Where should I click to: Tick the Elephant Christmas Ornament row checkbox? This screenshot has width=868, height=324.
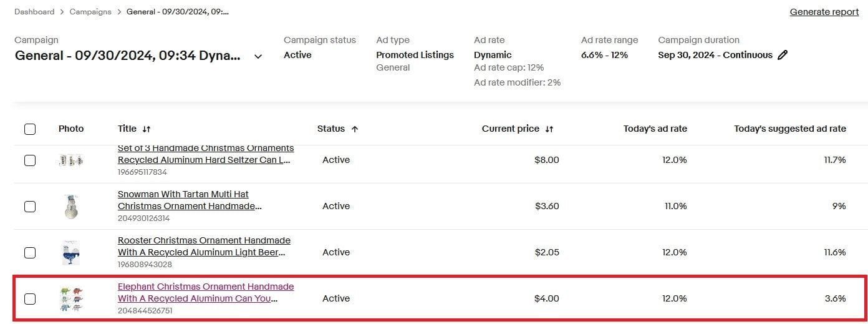pyautogui.click(x=30, y=299)
